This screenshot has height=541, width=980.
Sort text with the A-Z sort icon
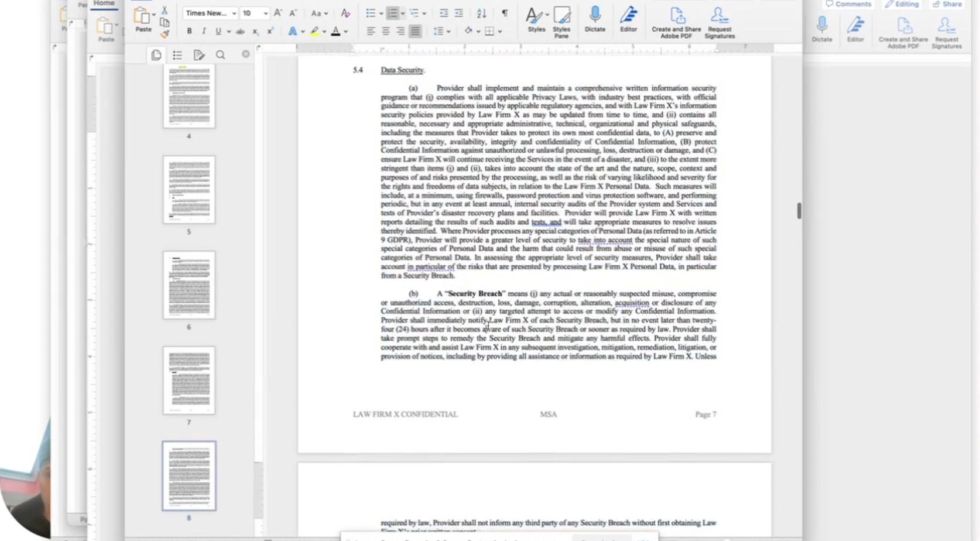[481, 13]
